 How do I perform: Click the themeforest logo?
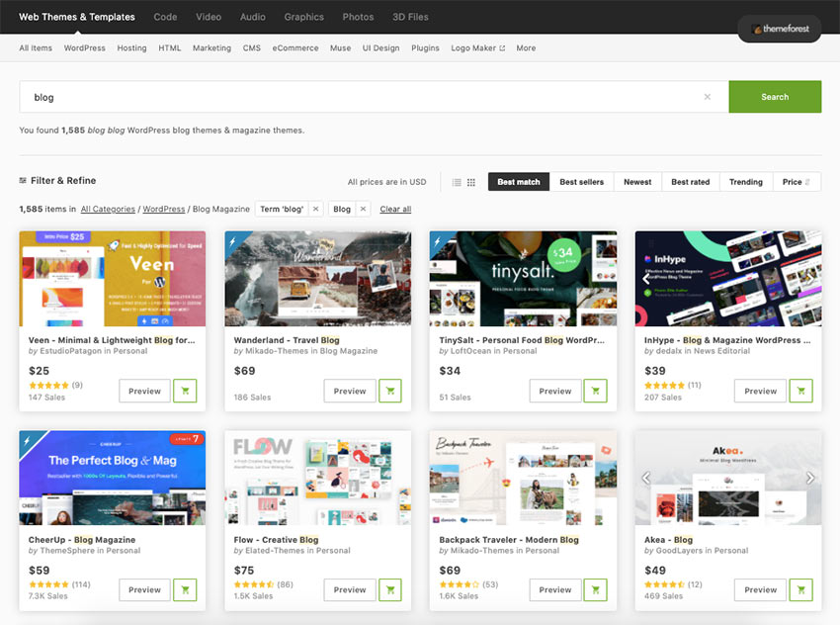coord(780,29)
